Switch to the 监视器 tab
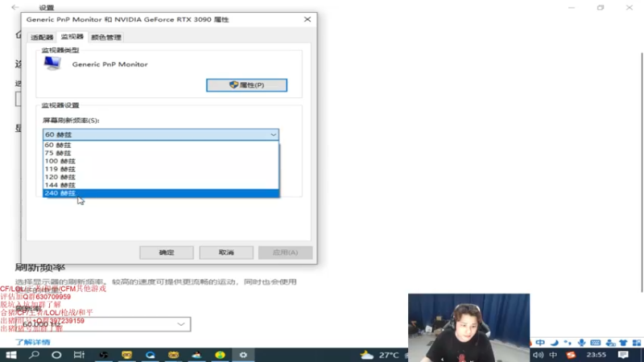The width and height of the screenshot is (644, 362). 72,36
